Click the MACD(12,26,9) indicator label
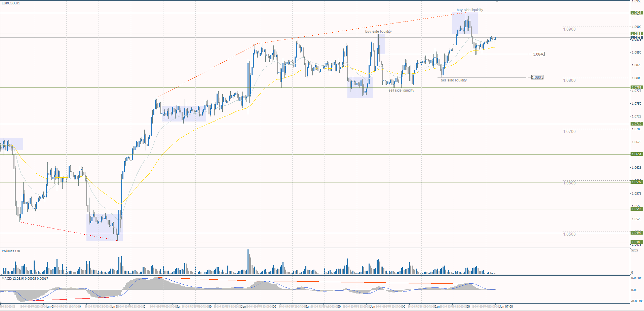Viewport: 644px width, 311px height. coord(25,279)
